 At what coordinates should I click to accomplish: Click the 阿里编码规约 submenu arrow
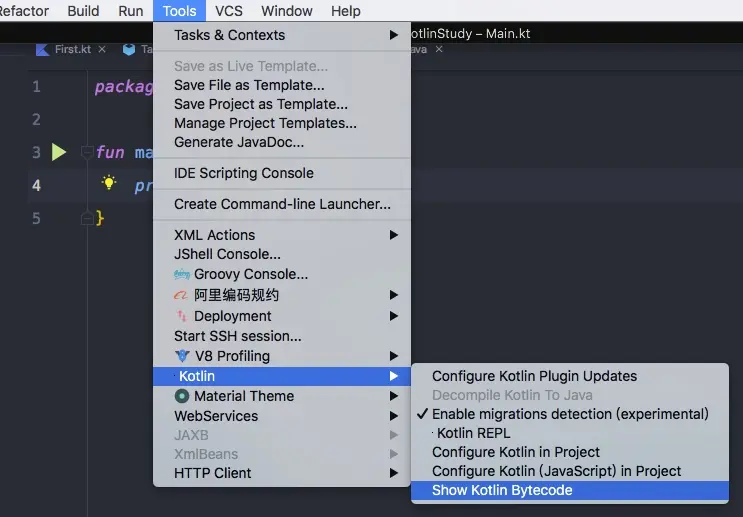(x=394, y=295)
